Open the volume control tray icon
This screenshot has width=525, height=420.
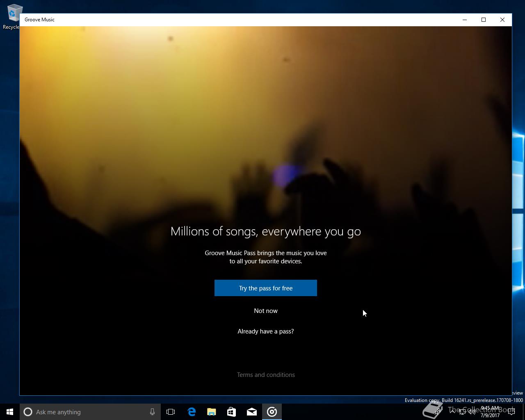[x=472, y=412]
